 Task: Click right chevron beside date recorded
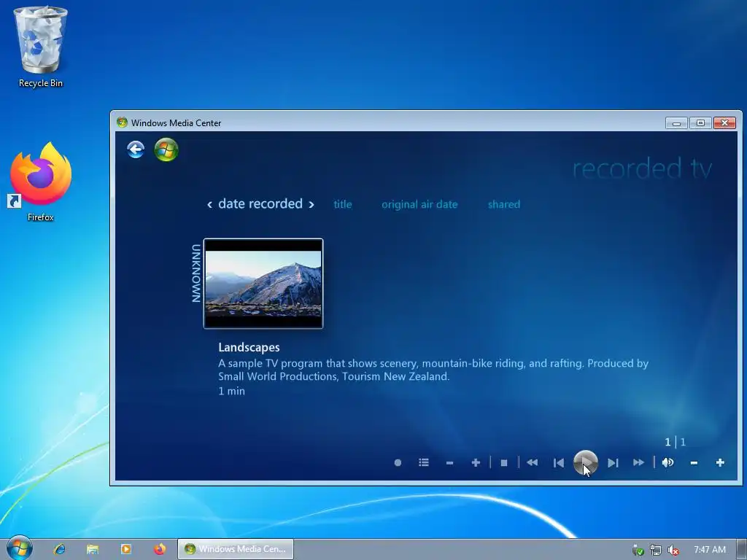point(311,205)
